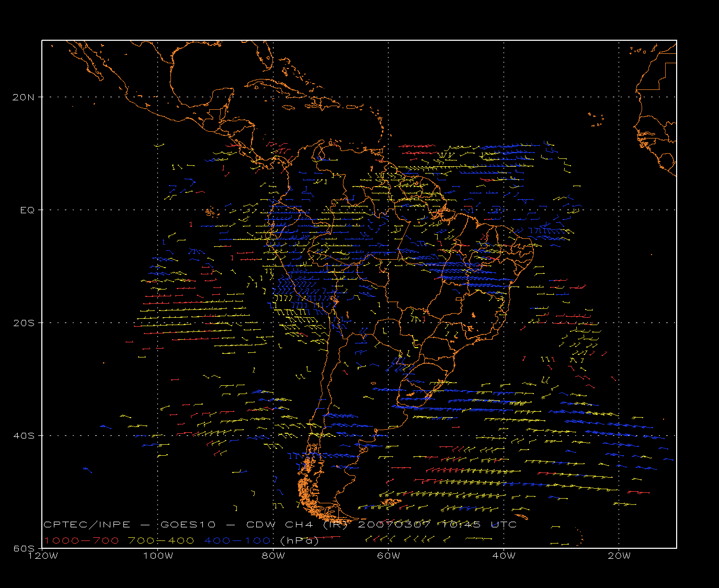Image resolution: width=719 pixels, height=588 pixels.
Task: Click the 20W longitude label
Action: point(619,556)
